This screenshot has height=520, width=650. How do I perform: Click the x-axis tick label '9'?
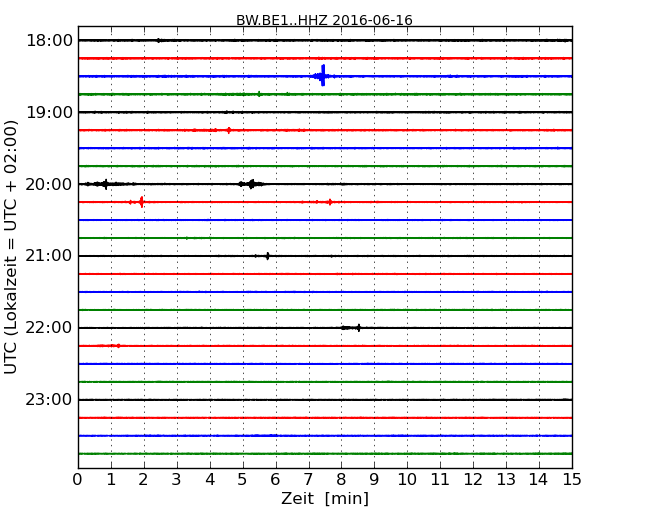374,480
